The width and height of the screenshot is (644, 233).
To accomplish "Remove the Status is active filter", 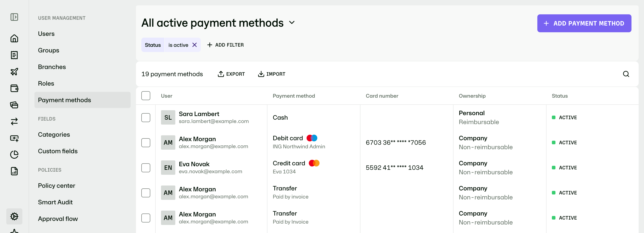I will (x=195, y=45).
